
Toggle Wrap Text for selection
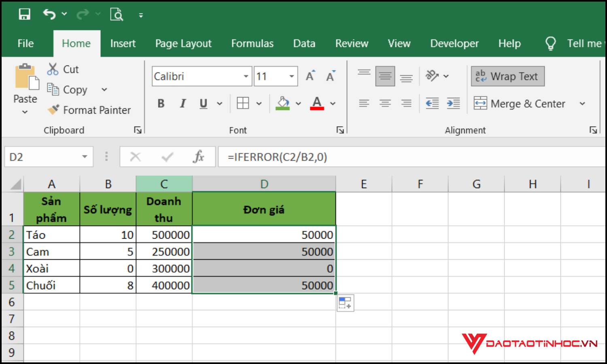pos(507,76)
